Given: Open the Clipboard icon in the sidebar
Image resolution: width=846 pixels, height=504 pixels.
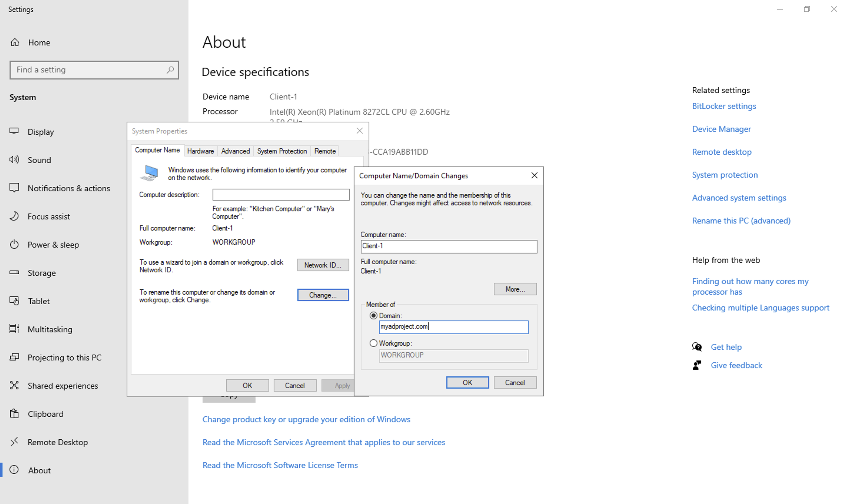Looking at the screenshot, I should (14, 414).
